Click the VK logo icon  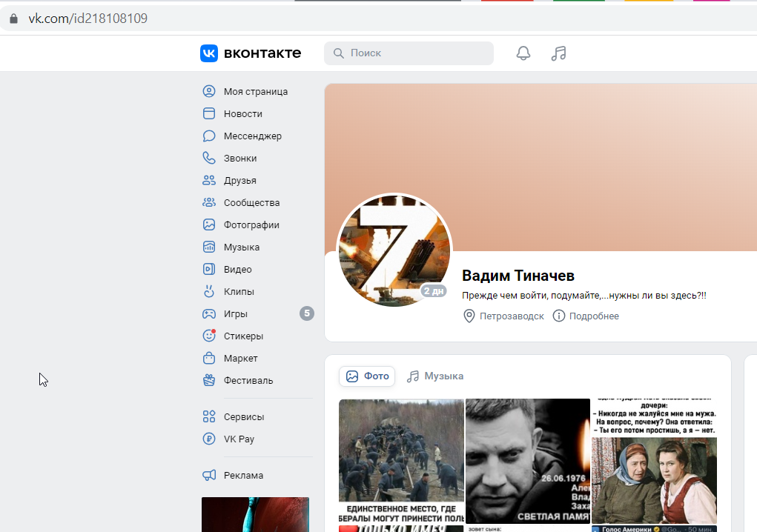(x=209, y=53)
